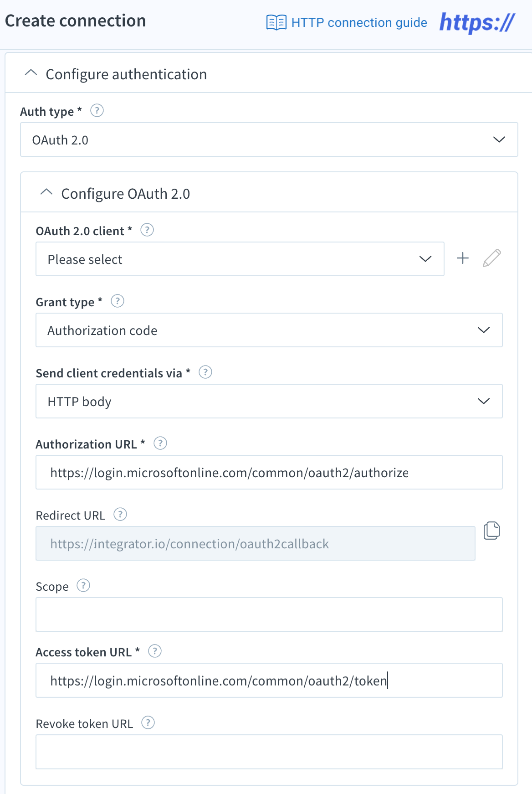
Task: Show help for OAuth 2.0 client
Action: (147, 230)
